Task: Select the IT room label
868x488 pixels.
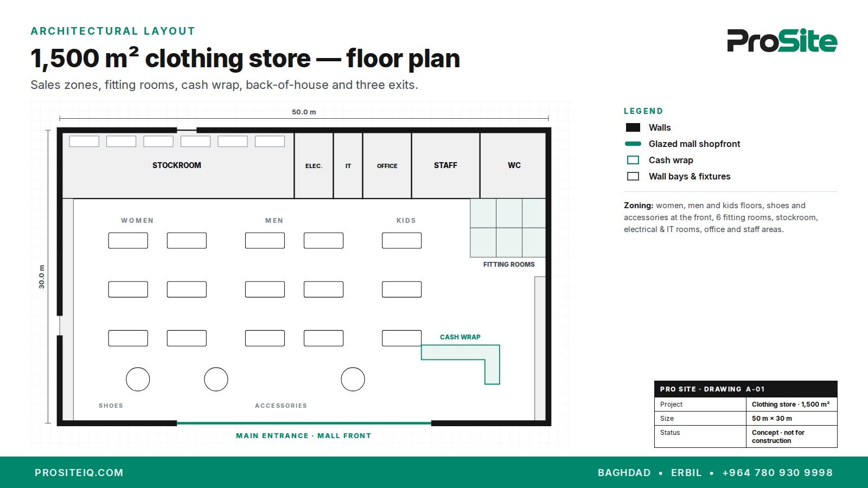Action: (x=348, y=166)
